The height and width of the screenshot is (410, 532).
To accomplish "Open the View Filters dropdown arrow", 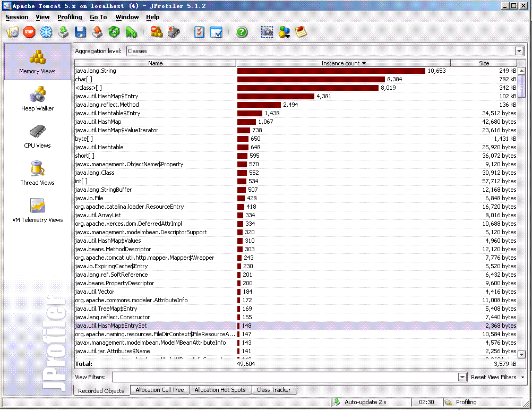I will (461, 377).
